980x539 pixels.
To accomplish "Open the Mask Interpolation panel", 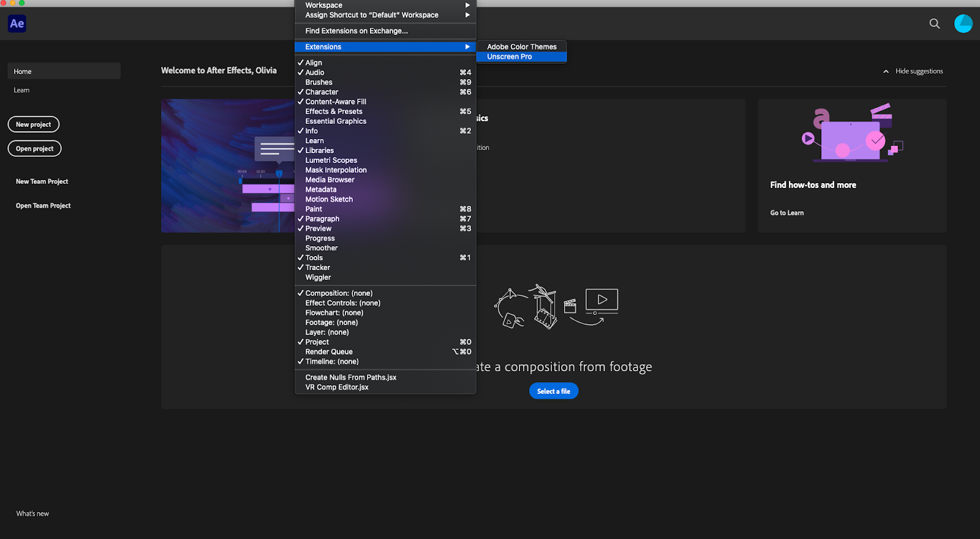I will (x=385, y=170).
